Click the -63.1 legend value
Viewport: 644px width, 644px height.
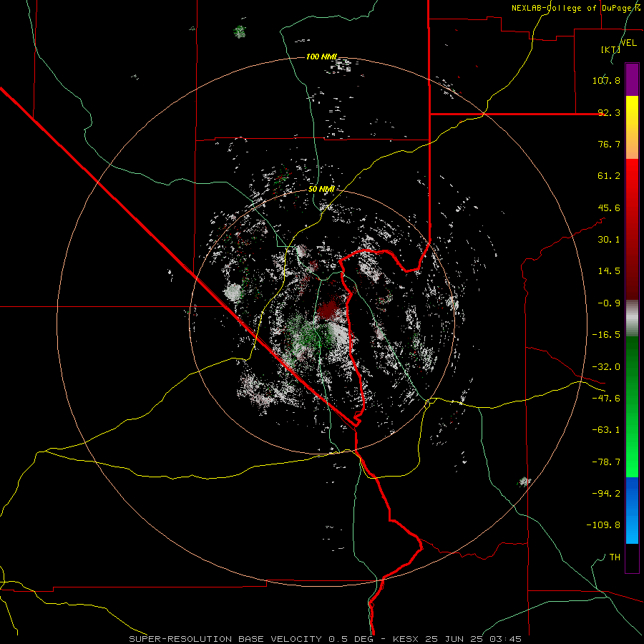tap(606, 430)
